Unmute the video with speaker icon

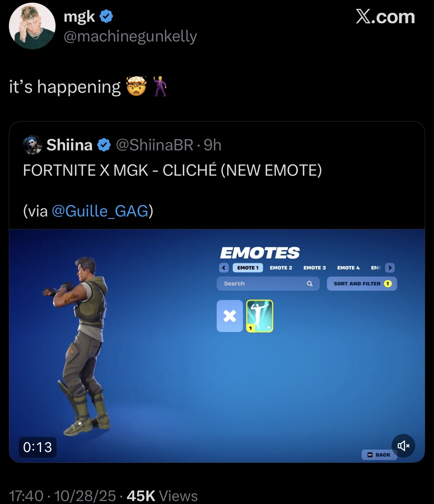point(403,446)
